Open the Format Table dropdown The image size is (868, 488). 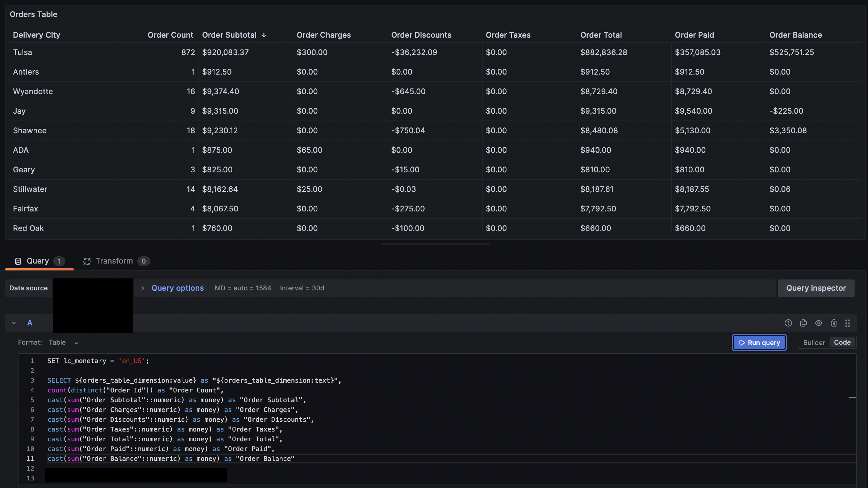pos(64,342)
